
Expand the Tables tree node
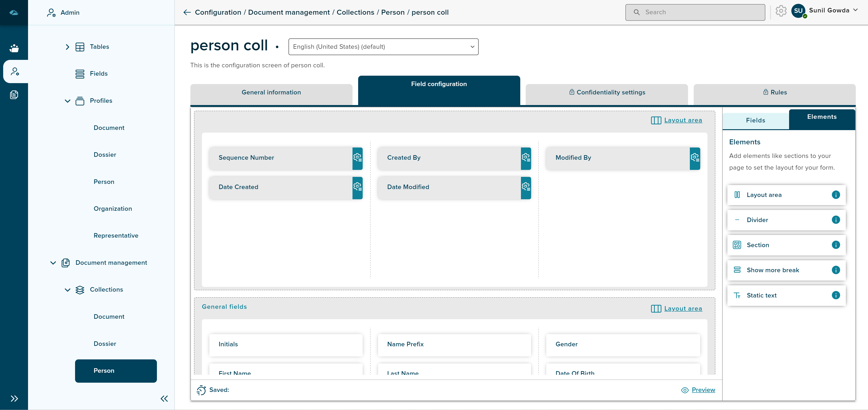(x=67, y=47)
